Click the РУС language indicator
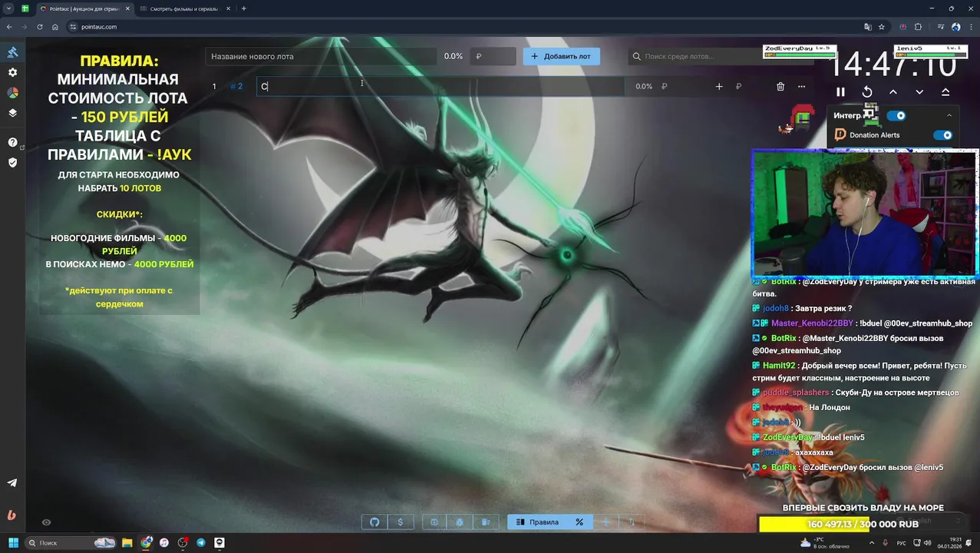This screenshot has width=980, height=553. pyautogui.click(x=900, y=543)
